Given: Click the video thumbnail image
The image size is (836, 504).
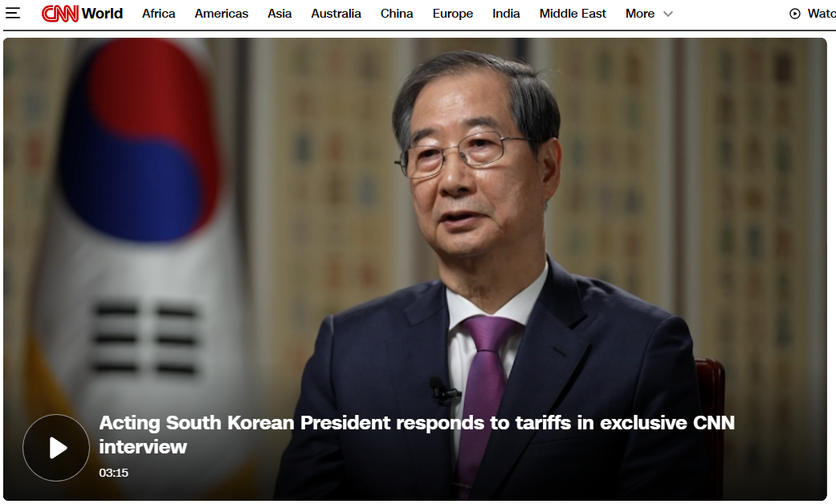Looking at the screenshot, I should [x=415, y=269].
